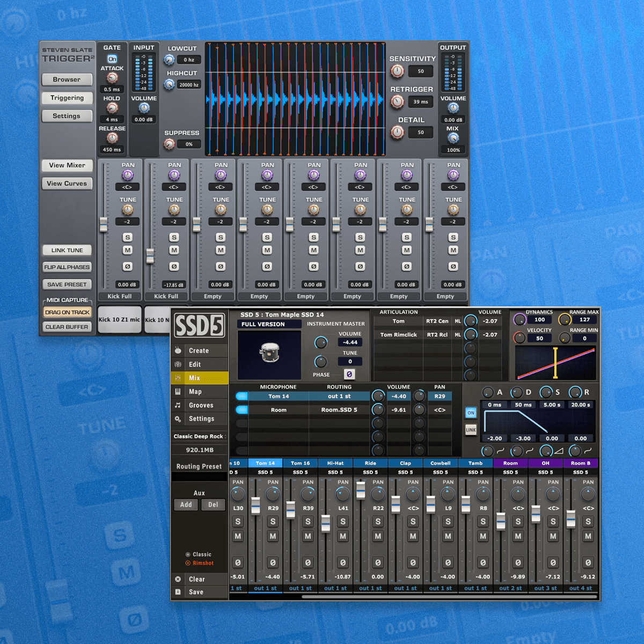Click the Highcut filter knob

point(169,84)
